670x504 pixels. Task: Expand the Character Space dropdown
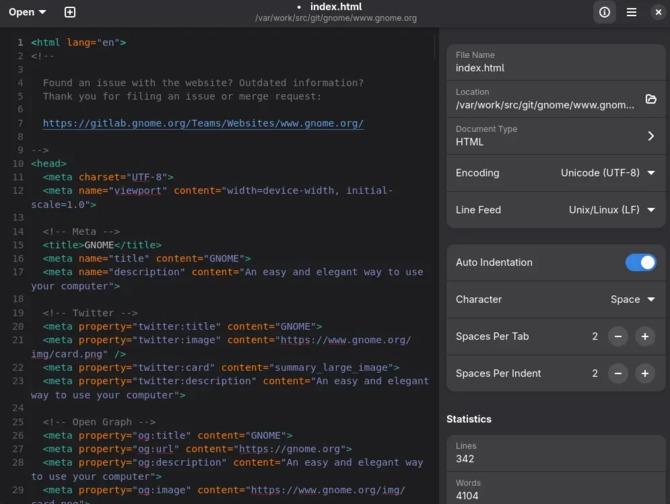coord(632,299)
